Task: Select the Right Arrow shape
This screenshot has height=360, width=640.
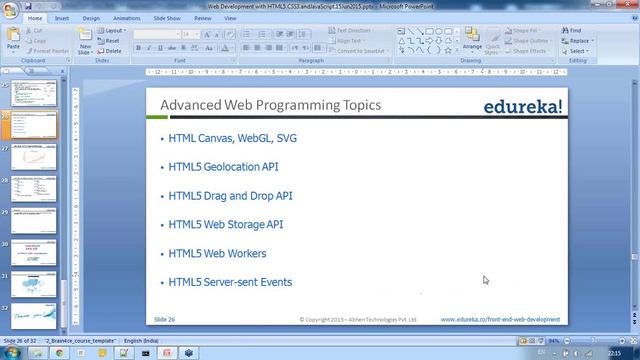Action: (429, 41)
